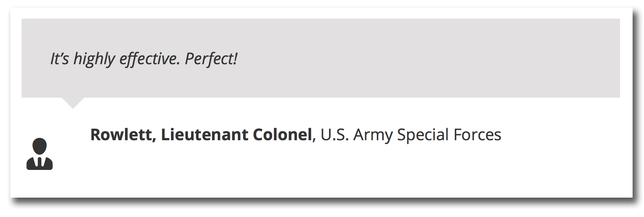Click the empty gray area right of quote
Screen dimensions: 644x217
(x=429, y=59)
